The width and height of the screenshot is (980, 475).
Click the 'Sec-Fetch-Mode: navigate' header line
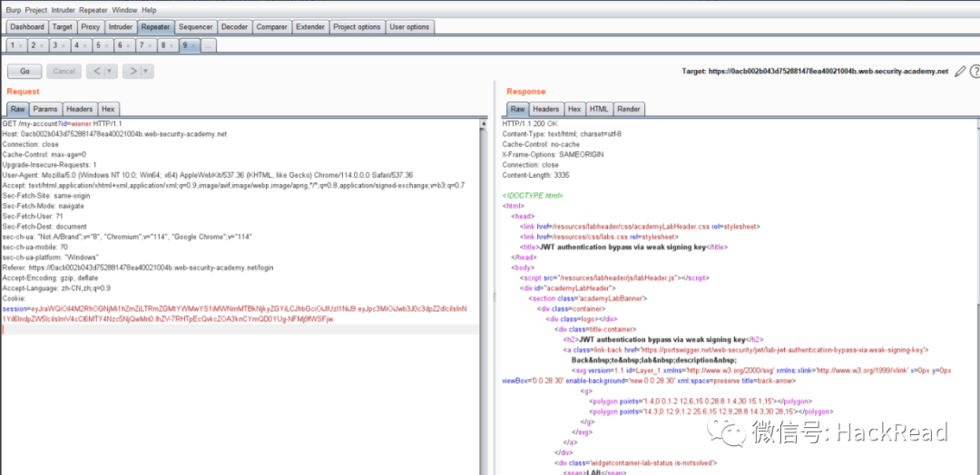[44, 206]
